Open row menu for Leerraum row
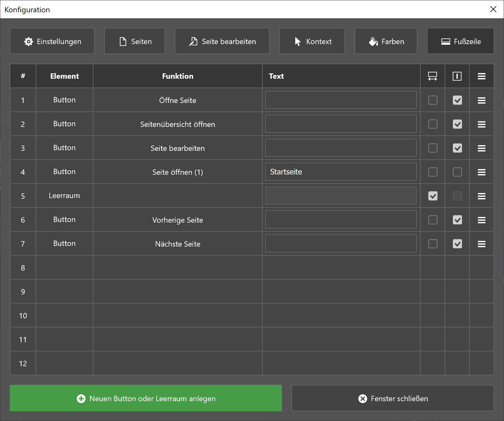Image resolution: width=504 pixels, height=421 pixels. [482, 196]
